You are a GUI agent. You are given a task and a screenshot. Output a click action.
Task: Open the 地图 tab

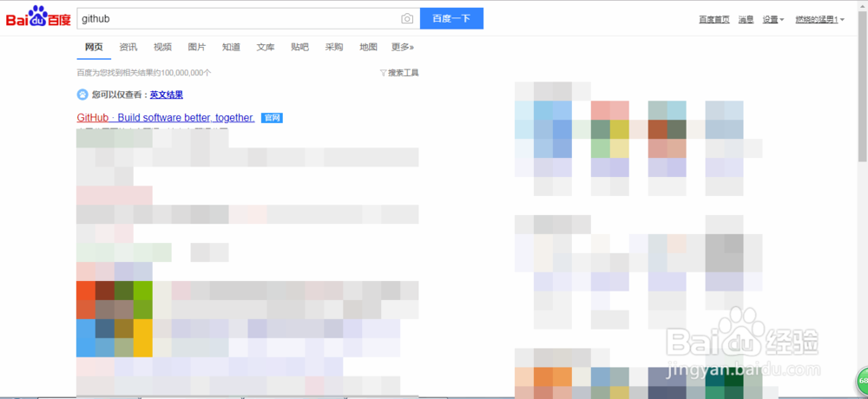[369, 47]
